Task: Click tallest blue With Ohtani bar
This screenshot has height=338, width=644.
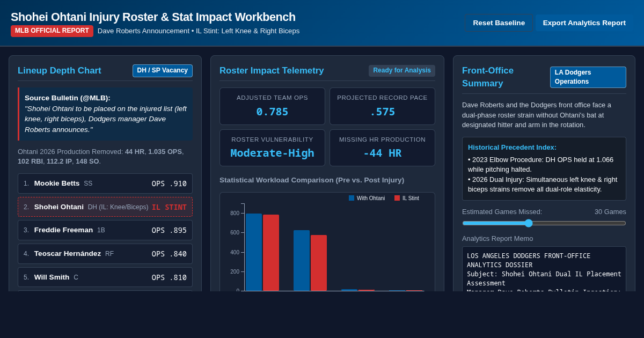Action: coord(254,252)
